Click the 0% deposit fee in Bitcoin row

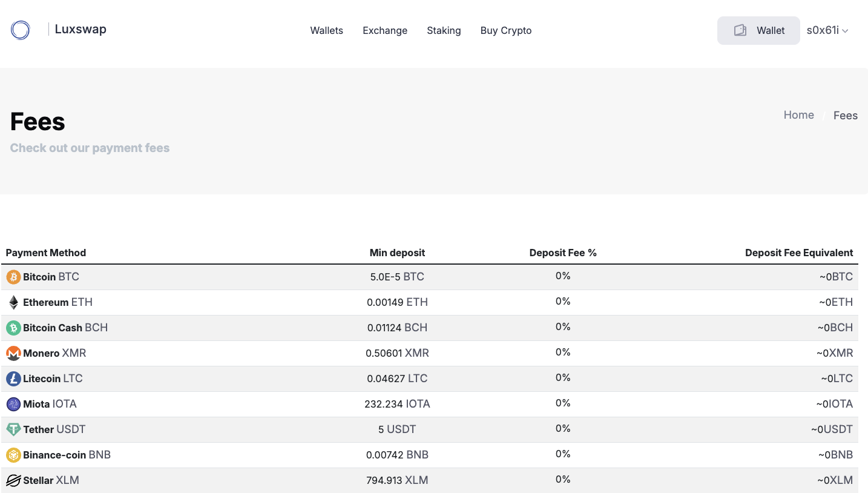(563, 276)
